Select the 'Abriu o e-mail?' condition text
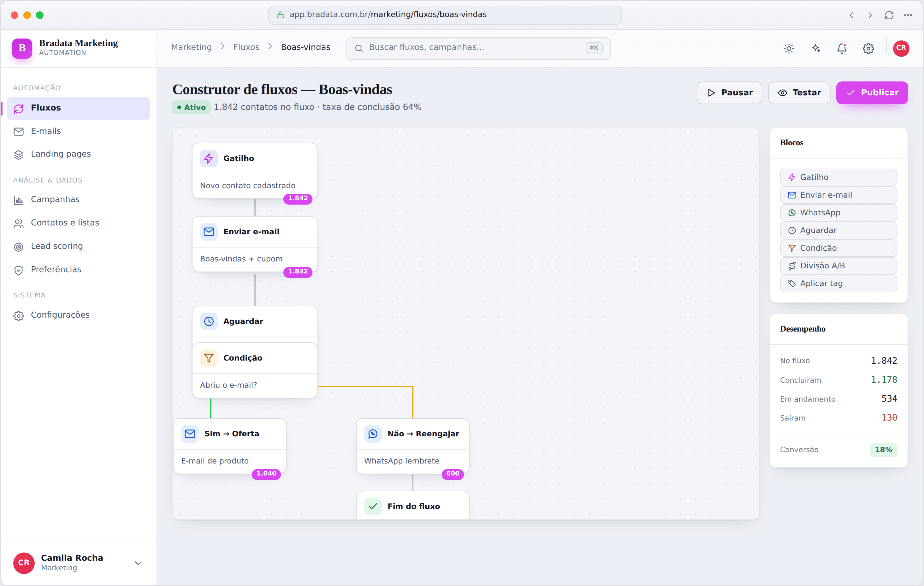924x586 pixels. pyautogui.click(x=228, y=385)
